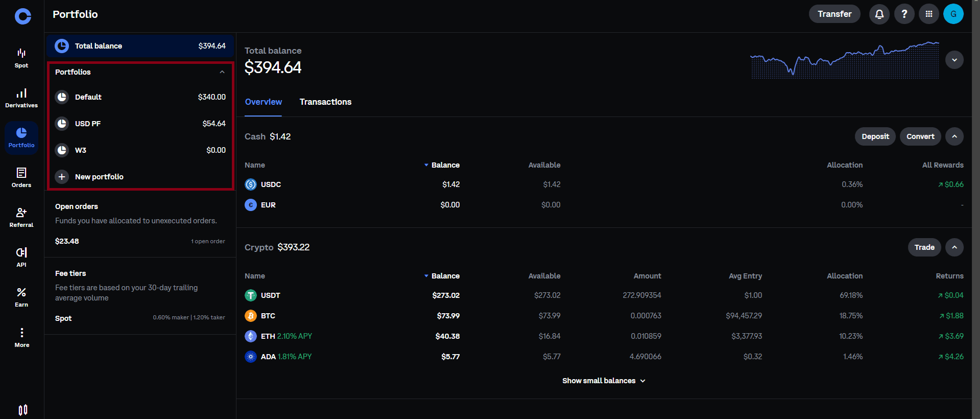
Task: Click ADA returns value $4.26
Action: [950, 357]
